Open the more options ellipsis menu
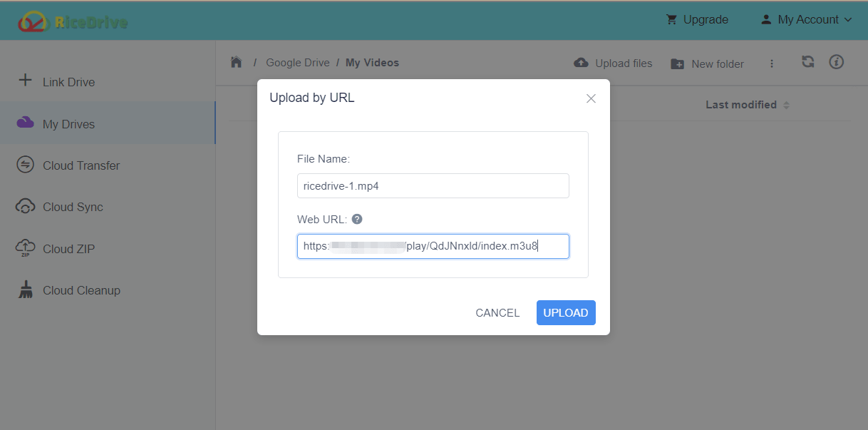 point(772,63)
